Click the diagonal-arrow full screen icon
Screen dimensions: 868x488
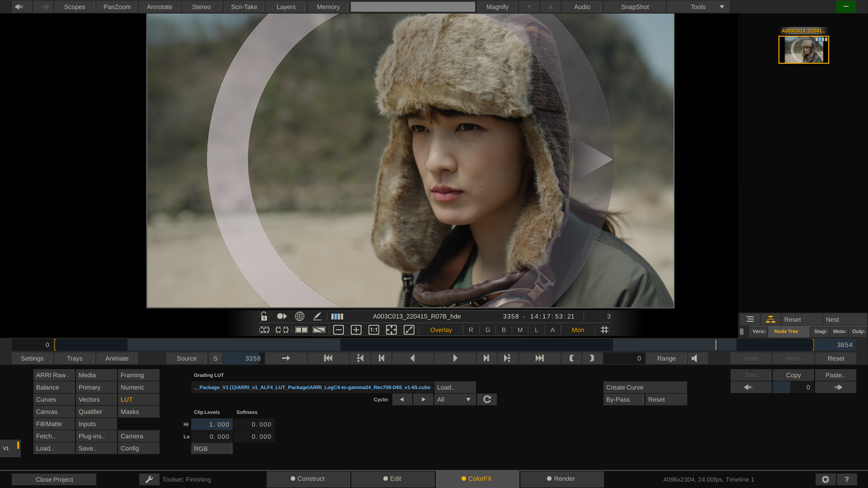(409, 330)
